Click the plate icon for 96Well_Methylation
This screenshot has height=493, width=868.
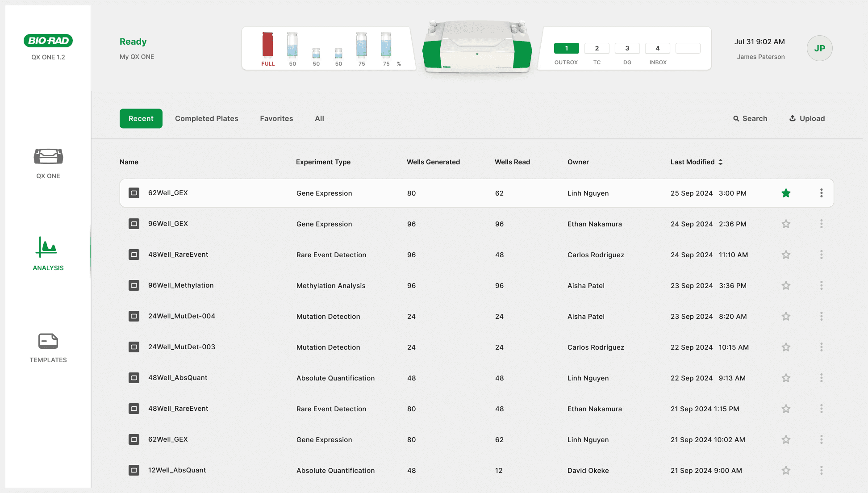(x=134, y=285)
